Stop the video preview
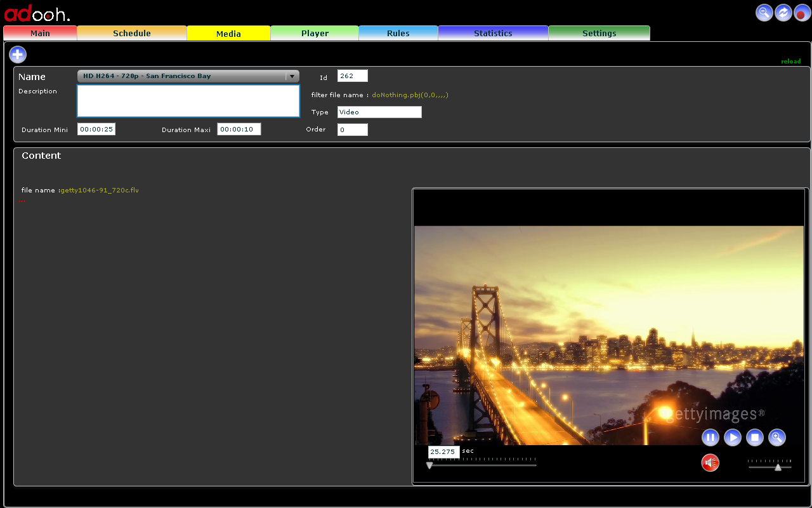The width and height of the screenshot is (812, 508). point(754,437)
